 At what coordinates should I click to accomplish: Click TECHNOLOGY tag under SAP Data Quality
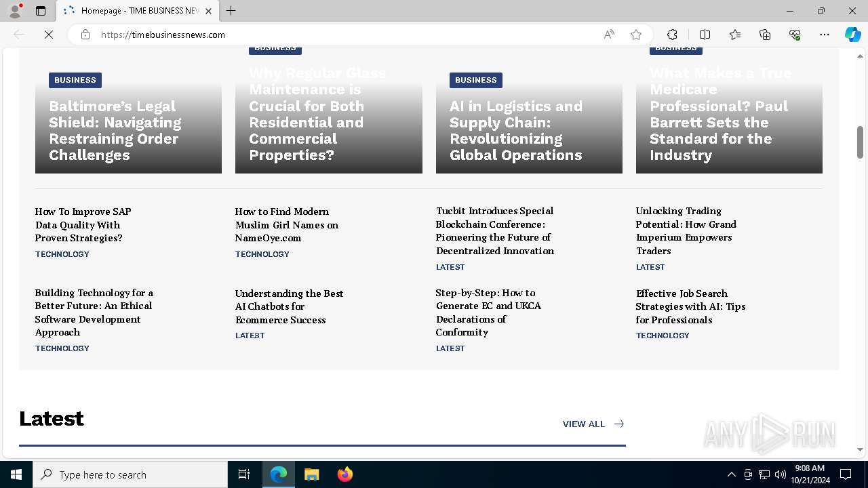click(x=62, y=254)
